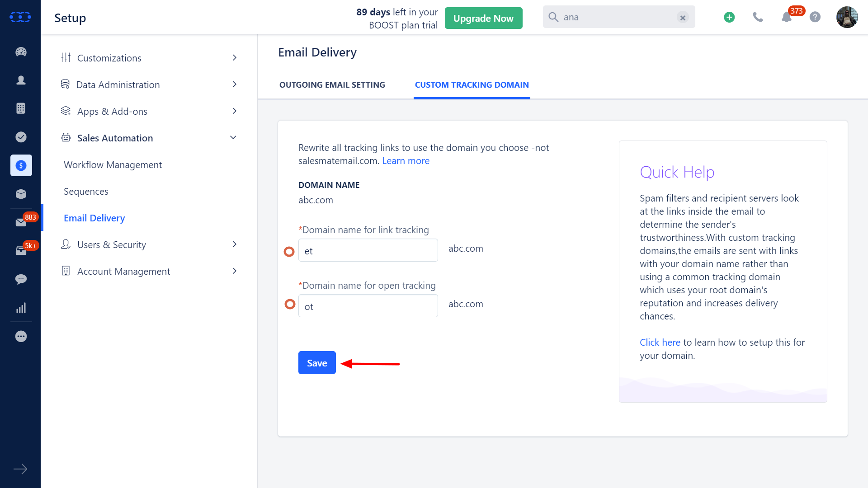The width and height of the screenshot is (868, 488).
Task: Click the Users & Security person icon
Action: 66,244
